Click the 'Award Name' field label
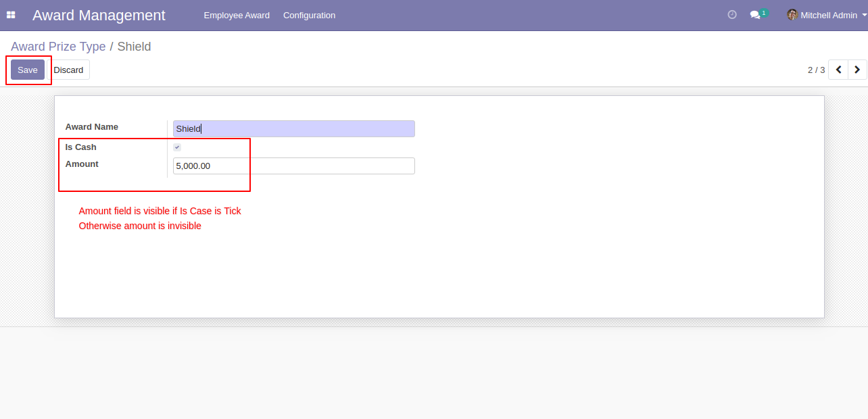This screenshot has height=419, width=868. (x=91, y=127)
